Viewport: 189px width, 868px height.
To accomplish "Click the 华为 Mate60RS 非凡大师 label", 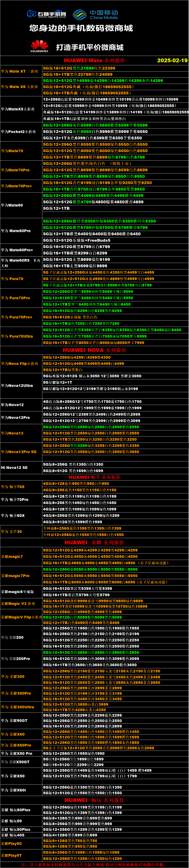I will (21, 263).
